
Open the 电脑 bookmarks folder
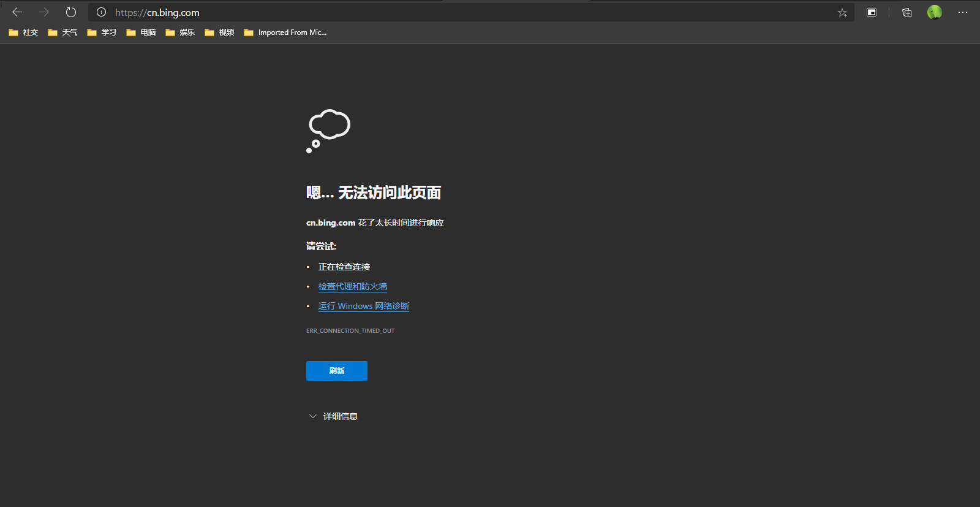[141, 32]
